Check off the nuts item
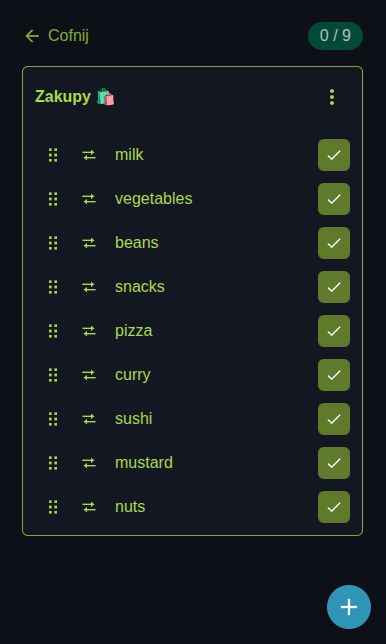386x644 pixels. 334,507
